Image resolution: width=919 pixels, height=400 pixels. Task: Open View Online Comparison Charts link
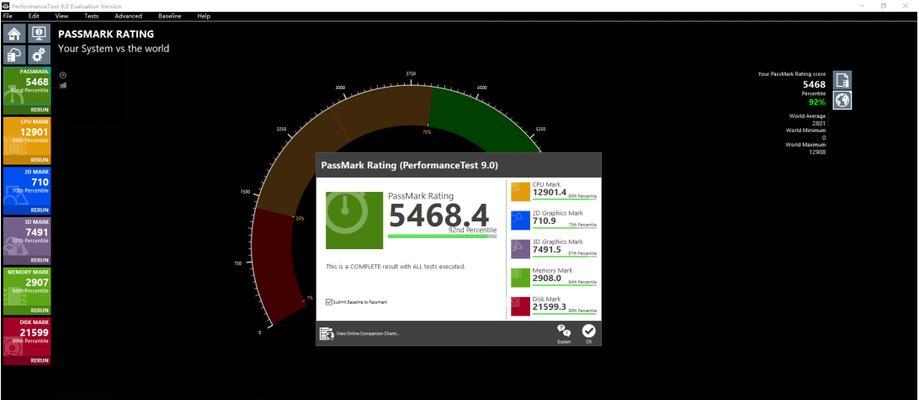(x=368, y=334)
